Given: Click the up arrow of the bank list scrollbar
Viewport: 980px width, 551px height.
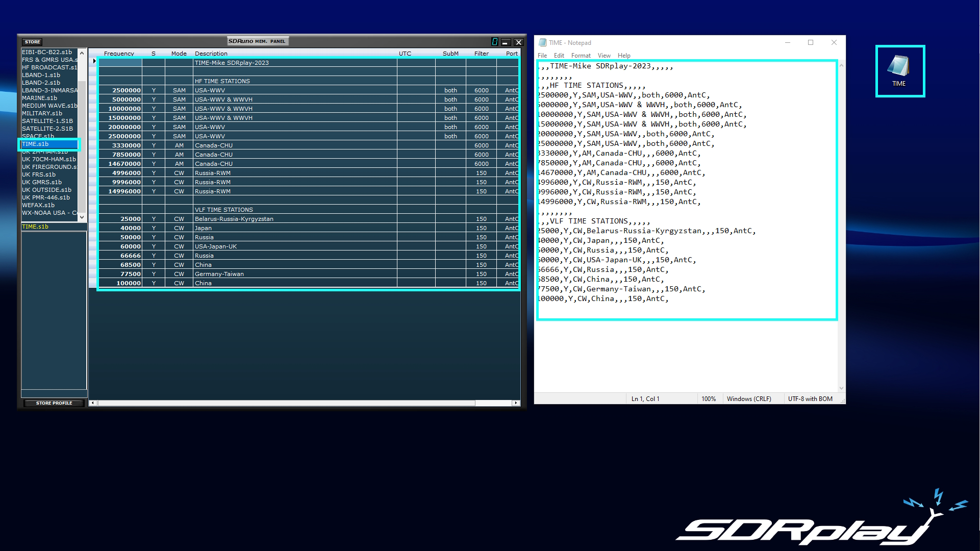Looking at the screenshot, I should [82, 52].
